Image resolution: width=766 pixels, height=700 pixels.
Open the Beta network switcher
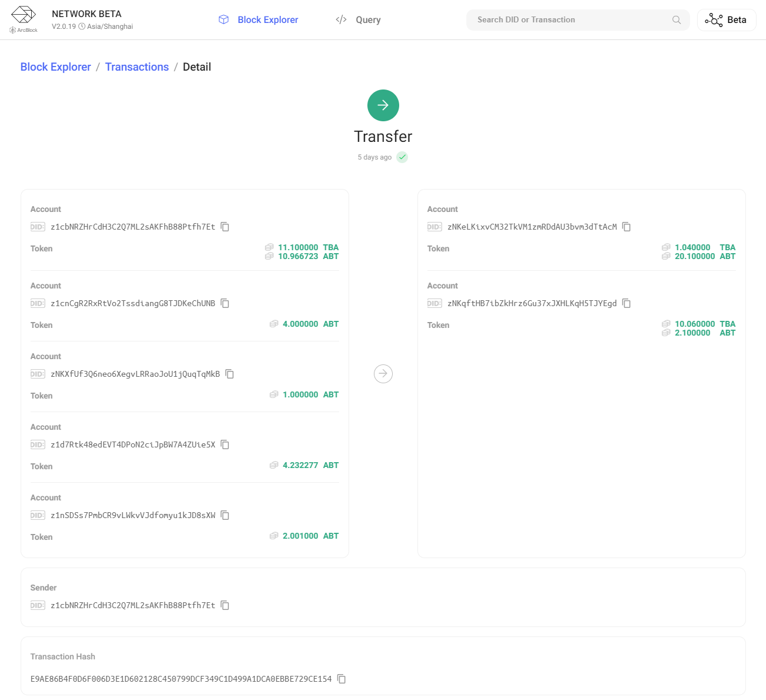point(727,20)
